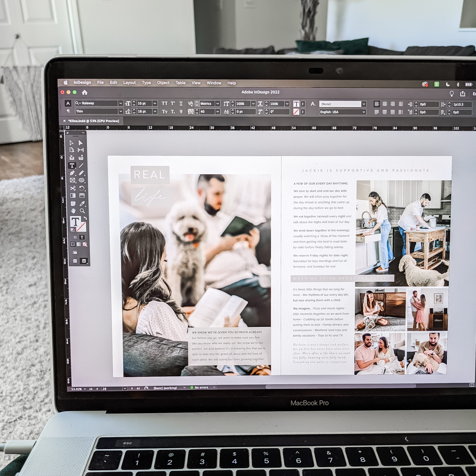Click the Home button
Screen dimensions: 476x476
tap(85, 93)
